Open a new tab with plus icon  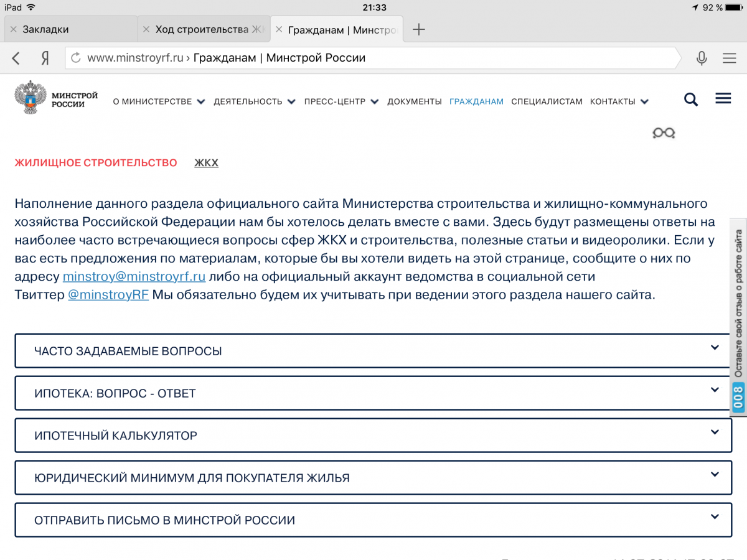click(419, 29)
